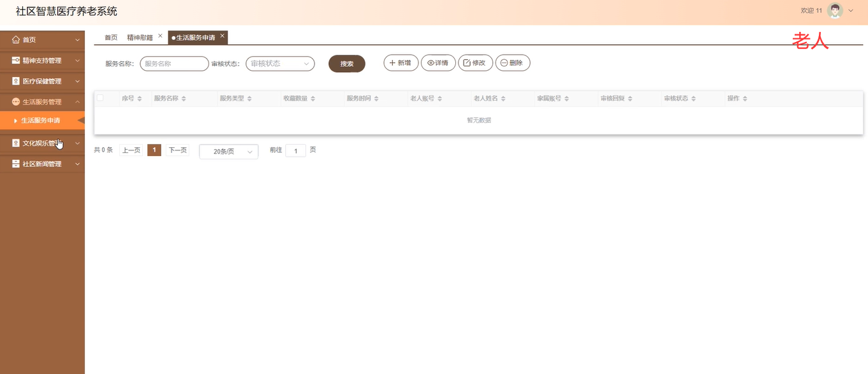Click the 收藏数量 column sort icon
This screenshot has width=868, height=374.
pos(313,99)
